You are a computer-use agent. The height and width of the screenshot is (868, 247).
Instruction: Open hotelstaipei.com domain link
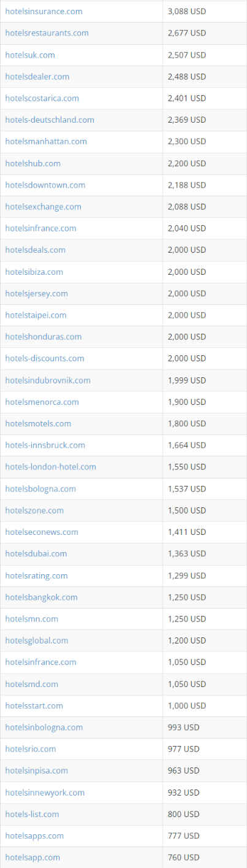click(x=36, y=315)
